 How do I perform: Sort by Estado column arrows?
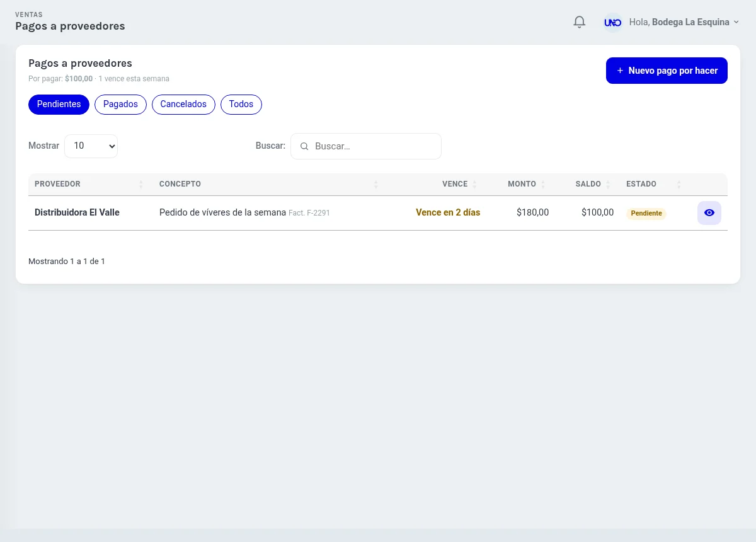coord(679,184)
